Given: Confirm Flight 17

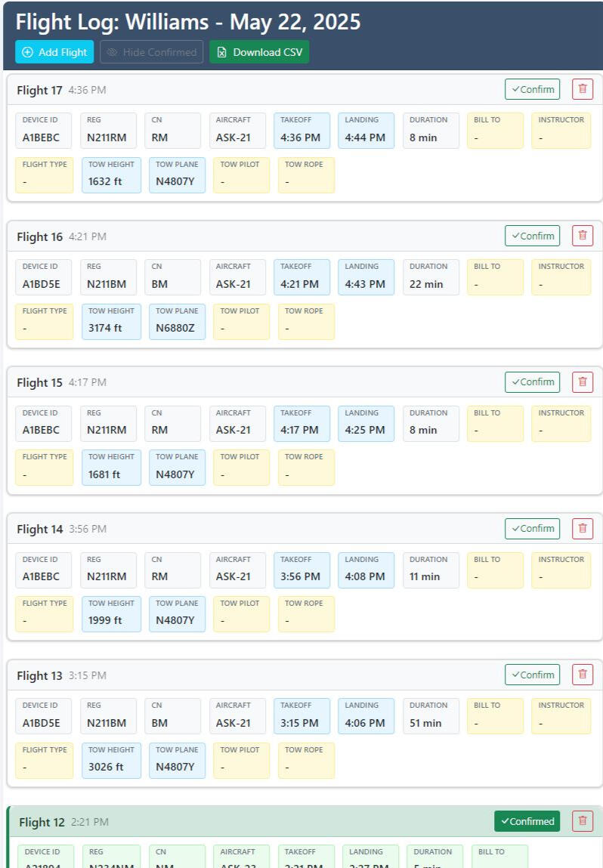Looking at the screenshot, I should point(532,89).
